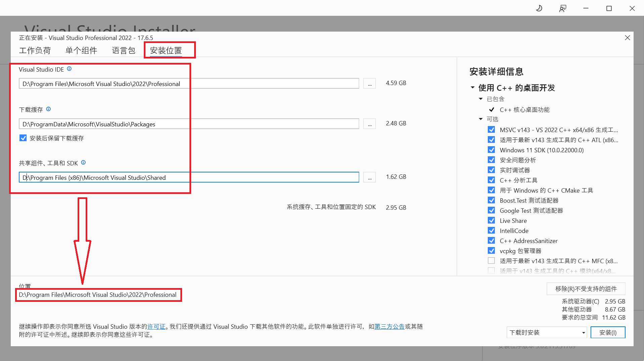
Task: Click the info icon next to 下载缓存
Action: [x=48, y=109]
